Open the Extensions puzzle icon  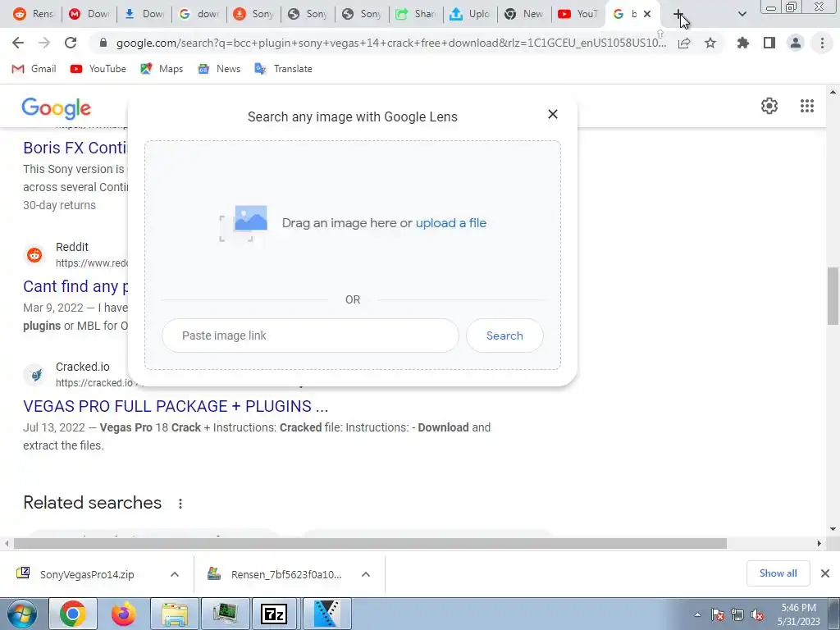743,43
